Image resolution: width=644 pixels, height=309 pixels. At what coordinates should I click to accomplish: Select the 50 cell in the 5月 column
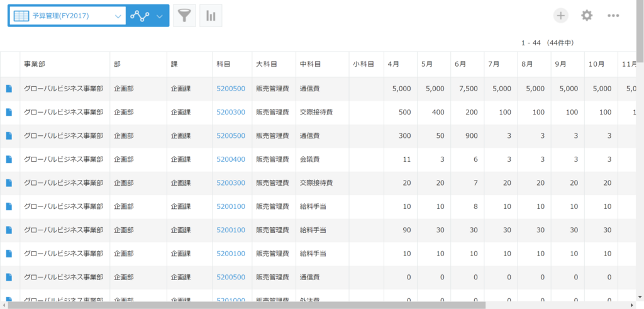click(x=434, y=135)
